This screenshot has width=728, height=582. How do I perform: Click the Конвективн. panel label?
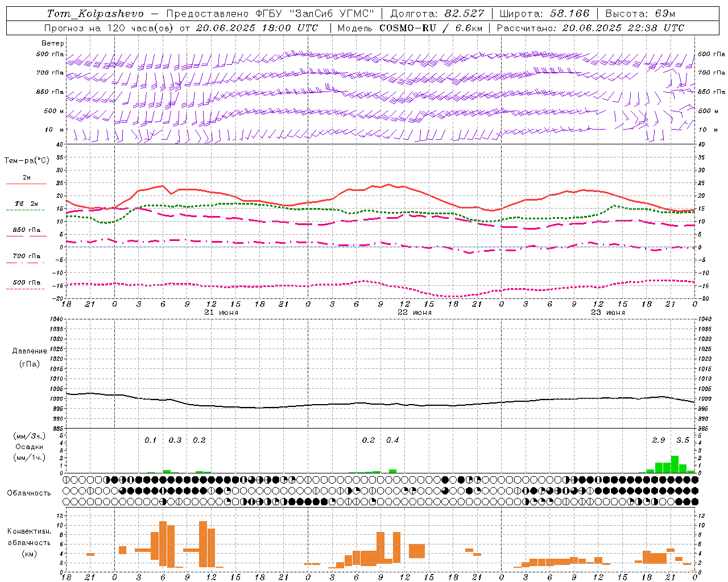(x=29, y=531)
